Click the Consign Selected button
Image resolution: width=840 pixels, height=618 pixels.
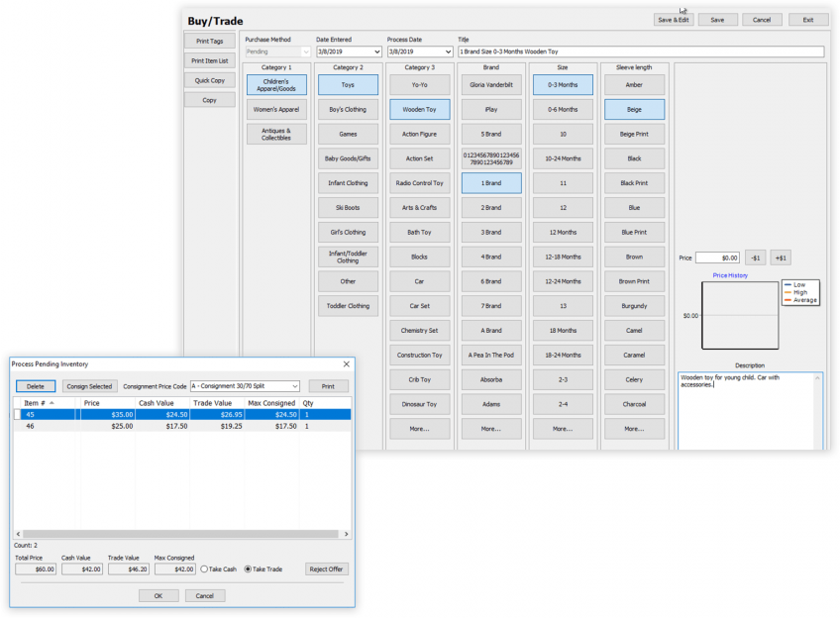(89, 386)
